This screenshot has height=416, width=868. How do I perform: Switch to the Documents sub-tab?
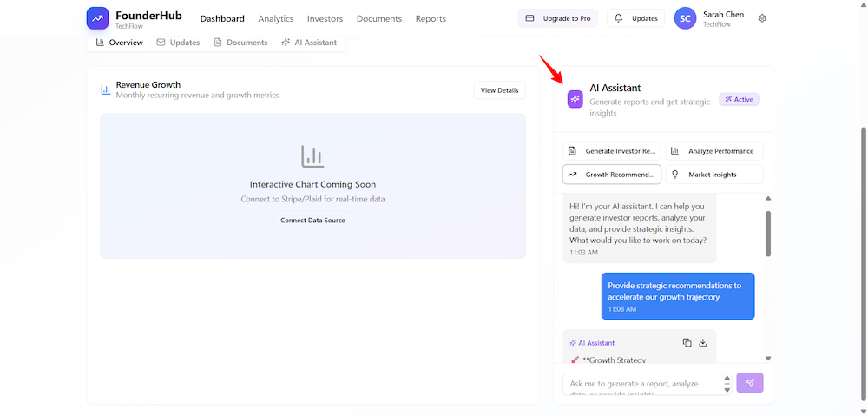coord(240,43)
